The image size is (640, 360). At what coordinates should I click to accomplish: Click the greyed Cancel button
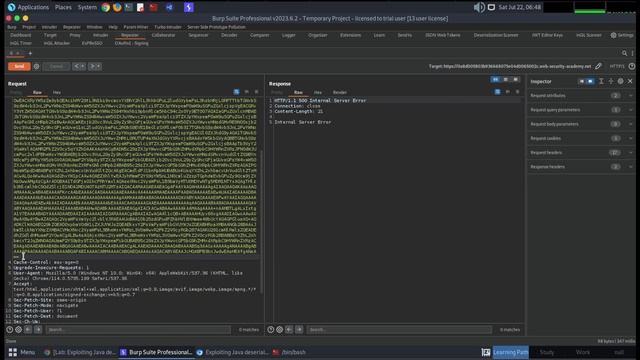(x=56, y=66)
